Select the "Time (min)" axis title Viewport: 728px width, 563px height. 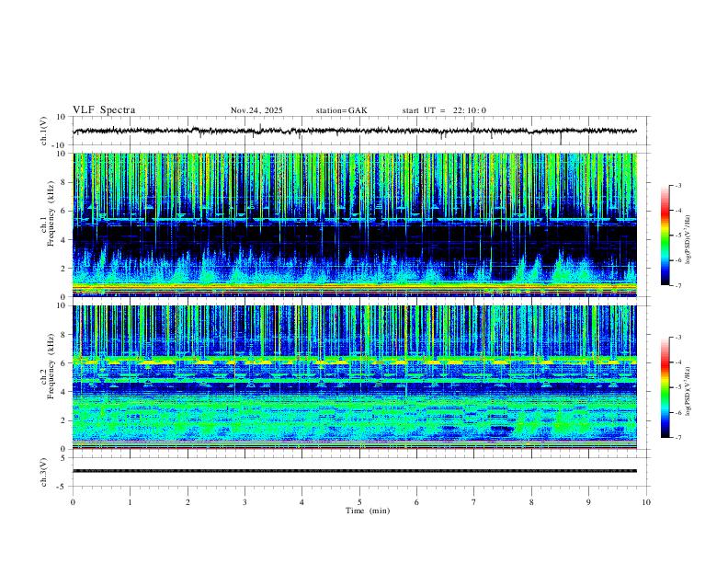click(x=368, y=511)
